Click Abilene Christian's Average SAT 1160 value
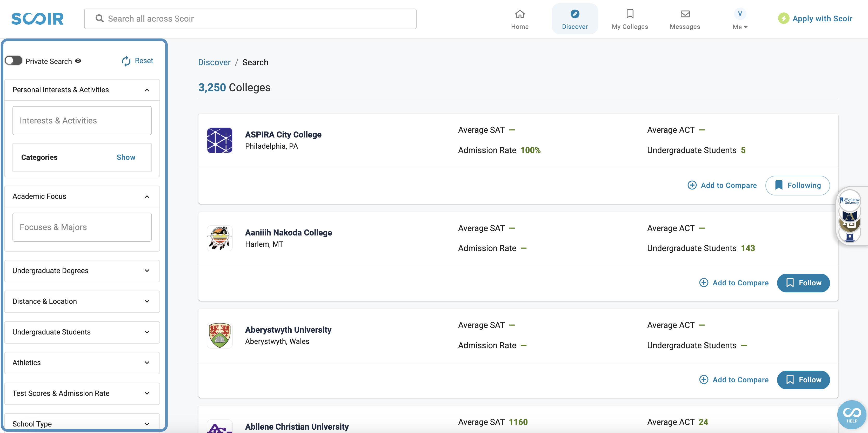This screenshot has width=868, height=433. click(x=518, y=422)
